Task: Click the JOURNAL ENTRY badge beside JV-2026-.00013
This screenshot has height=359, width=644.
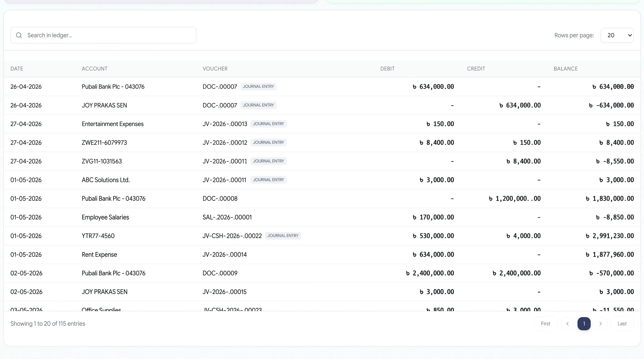Action: point(268,124)
